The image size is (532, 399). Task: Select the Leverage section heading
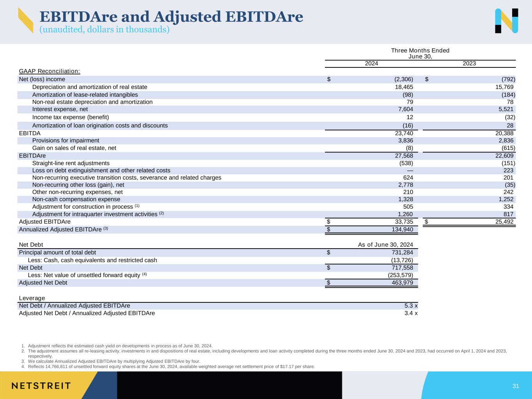point(32,298)
